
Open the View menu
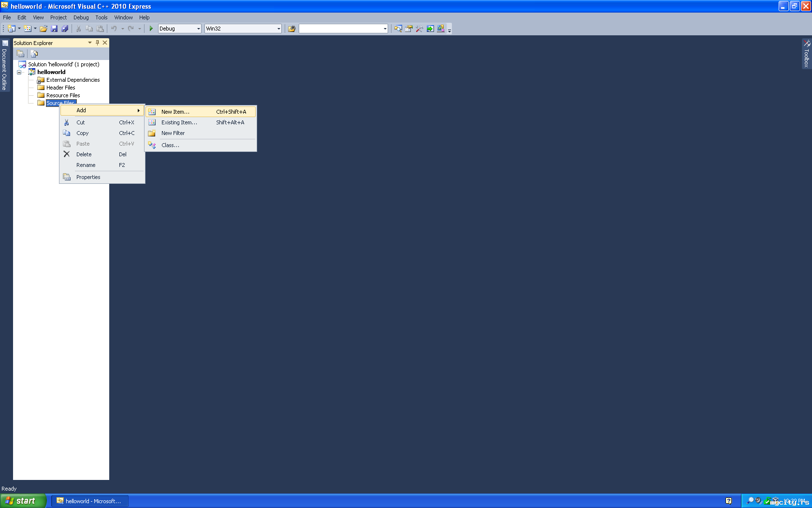(38, 17)
